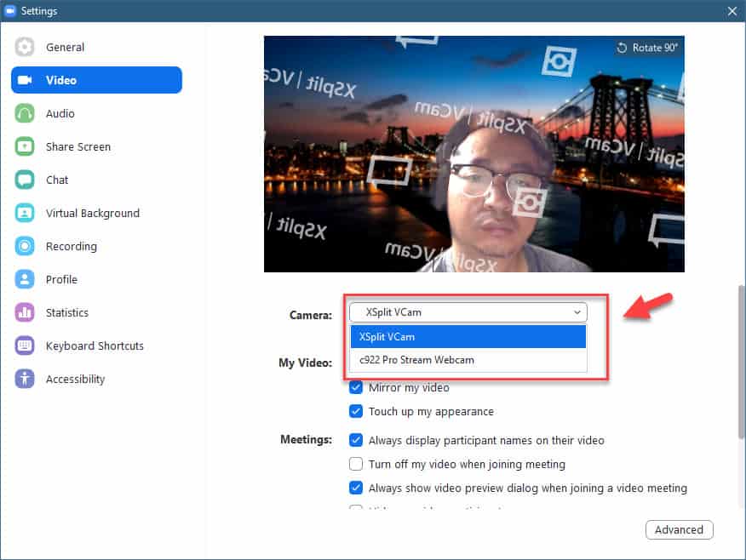Click the Audio headphones icon
The height and width of the screenshot is (560, 746).
click(24, 113)
